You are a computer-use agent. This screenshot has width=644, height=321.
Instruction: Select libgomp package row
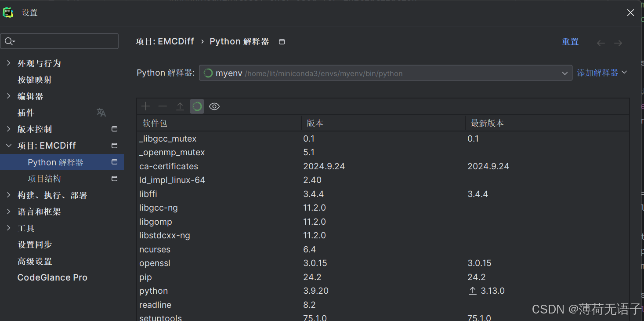coord(383,222)
